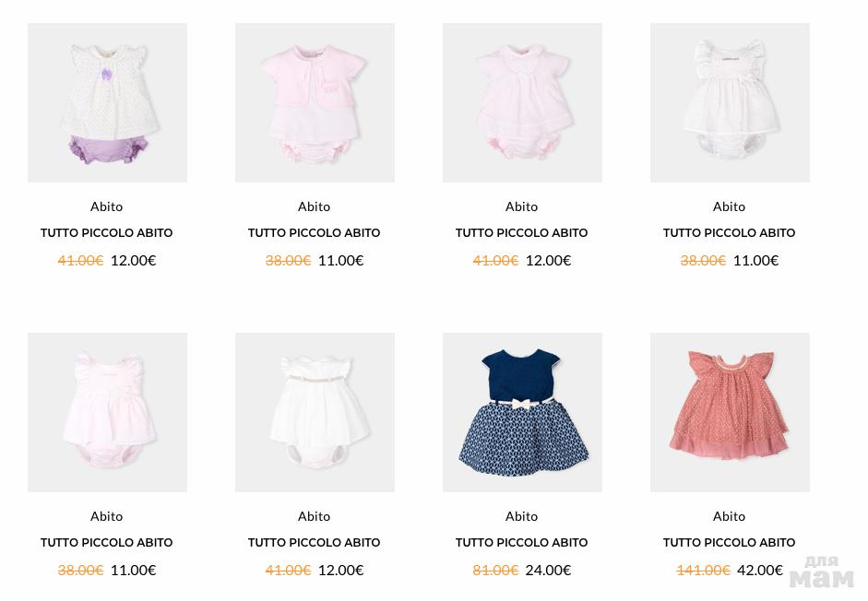The height and width of the screenshot is (601, 868).
Task: Click the crossed-out 81.00€ old price
Action: 495,570
